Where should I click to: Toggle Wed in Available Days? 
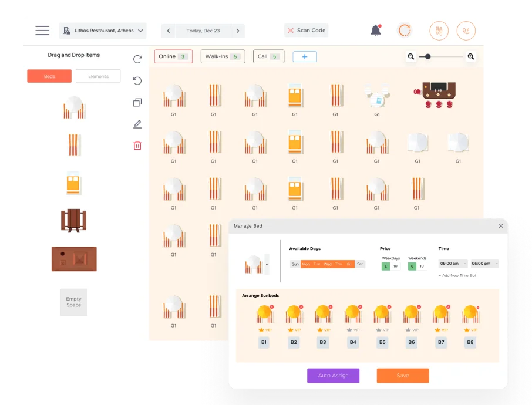(328, 264)
